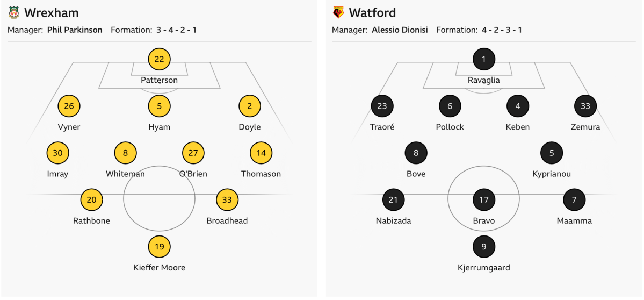This screenshot has height=300, width=644.
Task: Choose Watford number 17 Bravo
Action: coord(484,199)
